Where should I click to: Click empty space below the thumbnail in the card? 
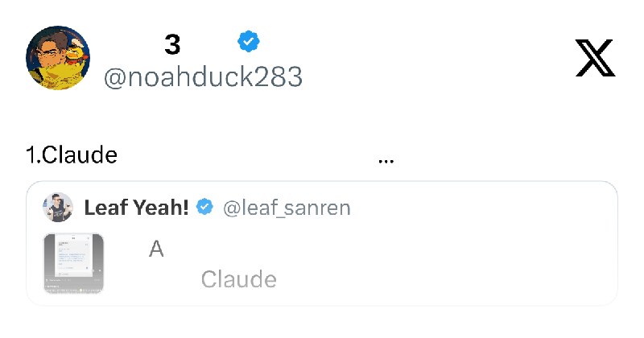73,299
